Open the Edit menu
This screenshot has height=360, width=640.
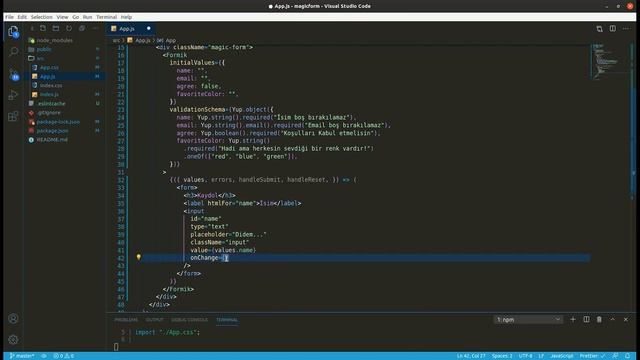tap(22, 17)
